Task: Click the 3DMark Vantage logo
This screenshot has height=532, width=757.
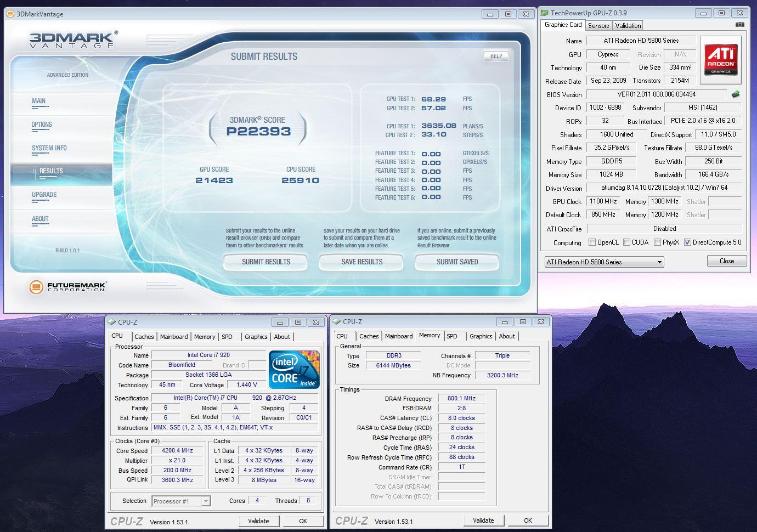Action: [x=74, y=40]
